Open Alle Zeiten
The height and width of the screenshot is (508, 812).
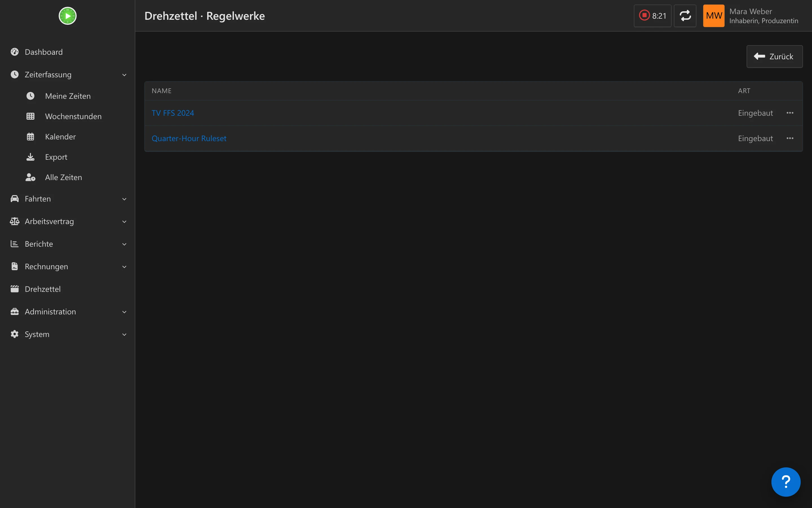click(x=63, y=178)
